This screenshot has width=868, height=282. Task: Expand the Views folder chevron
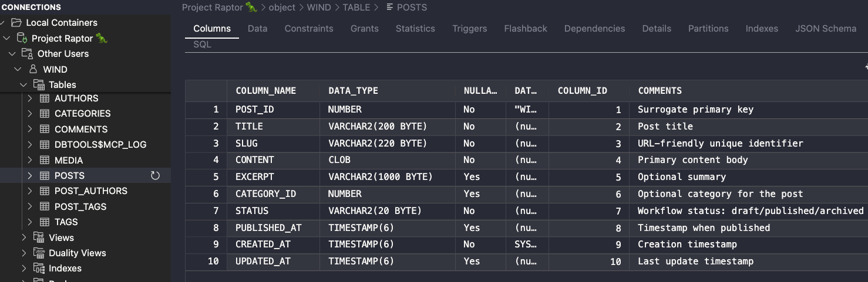(x=24, y=237)
